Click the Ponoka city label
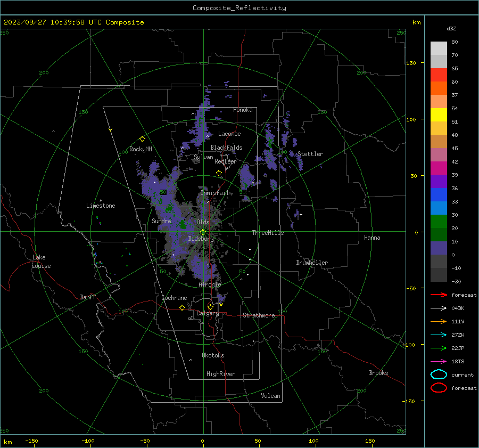The width and height of the screenshot is (479, 448). point(243,110)
